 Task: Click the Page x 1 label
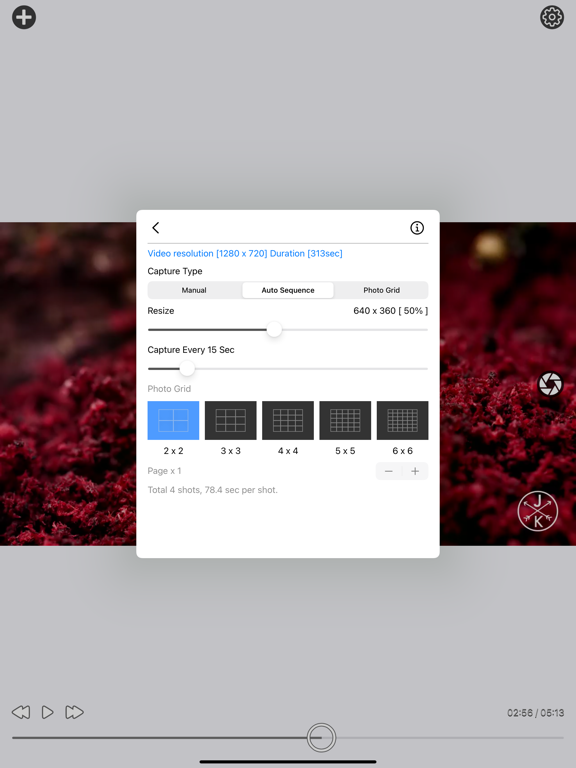click(164, 471)
